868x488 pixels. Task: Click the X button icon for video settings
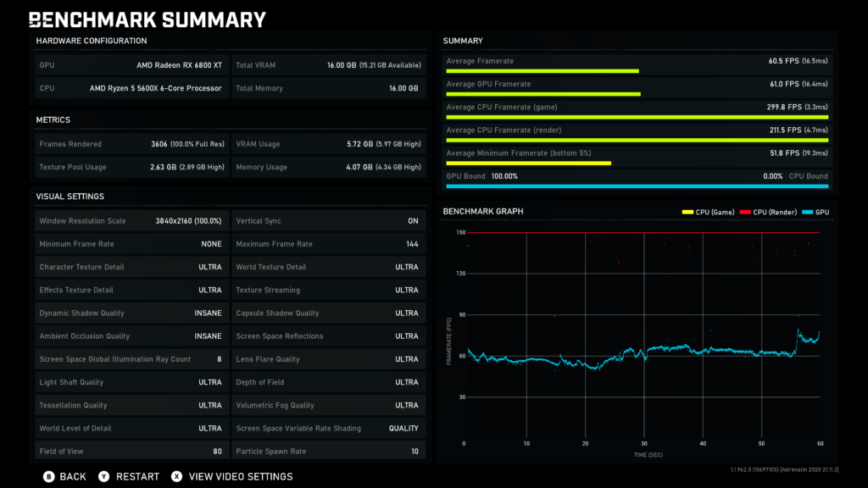[x=176, y=476]
